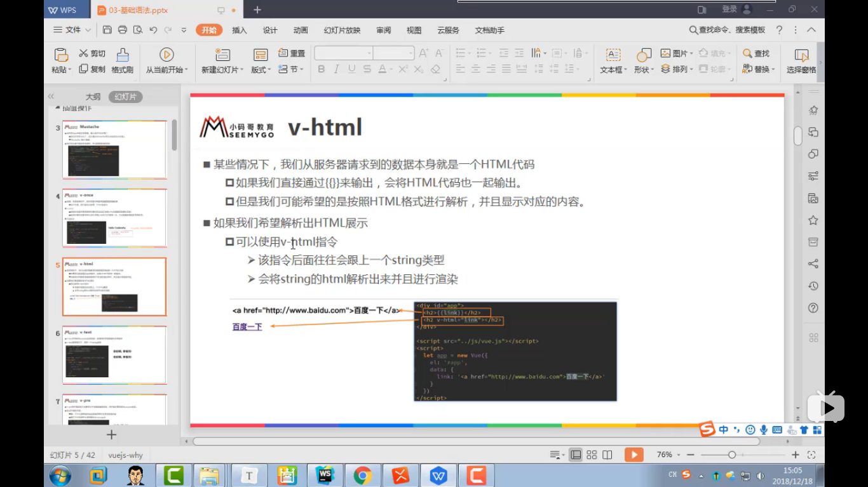Click the Replace (替换) button

(x=758, y=69)
